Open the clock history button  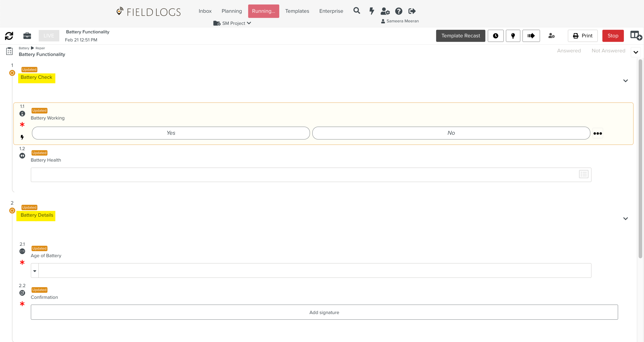495,36
